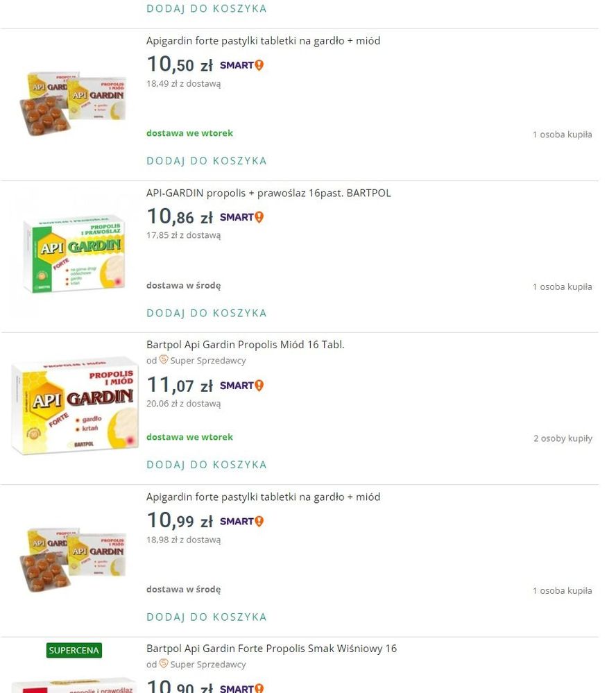Click the green SUPERCENA badge

[x=74, y=651]
